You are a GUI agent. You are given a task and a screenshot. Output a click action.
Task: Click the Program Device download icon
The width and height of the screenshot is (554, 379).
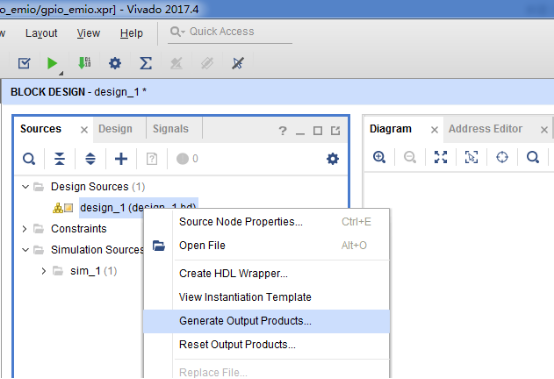pyautogui.click(x=84, y=63)
